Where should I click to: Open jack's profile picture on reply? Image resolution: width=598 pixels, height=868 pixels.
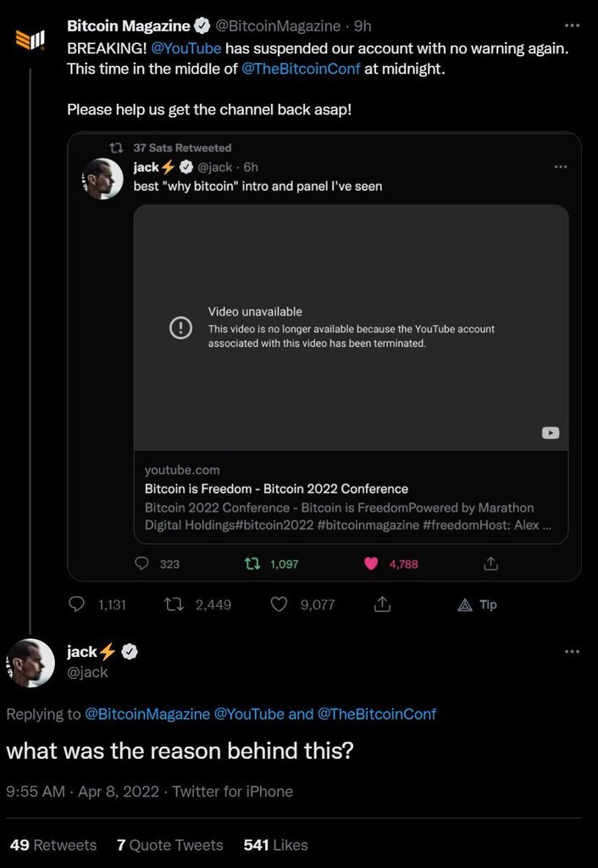tap(30, 662)
